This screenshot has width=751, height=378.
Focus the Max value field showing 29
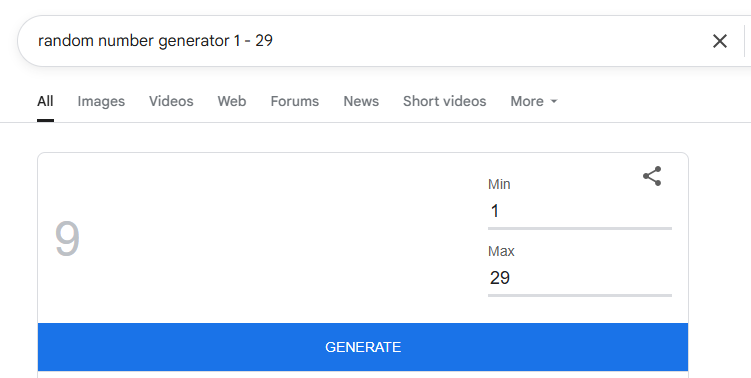pyautogui.click(x=580, y=278)
